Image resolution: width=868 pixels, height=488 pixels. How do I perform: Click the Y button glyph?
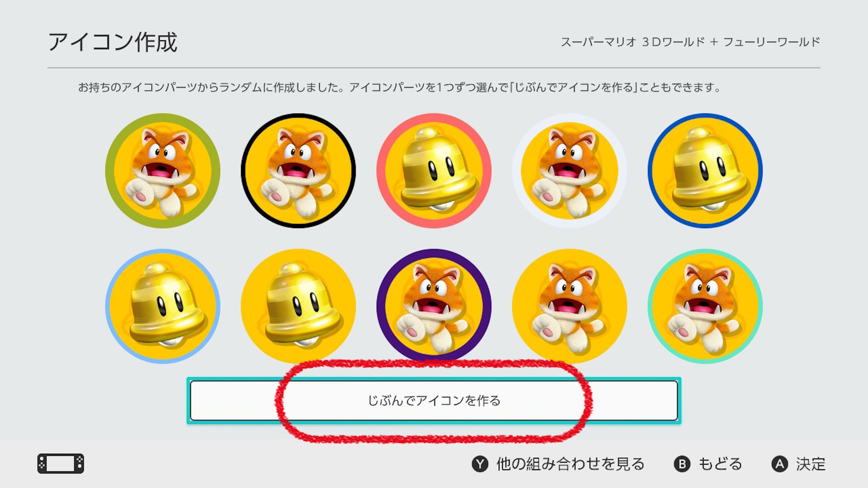tap(480, 464)
